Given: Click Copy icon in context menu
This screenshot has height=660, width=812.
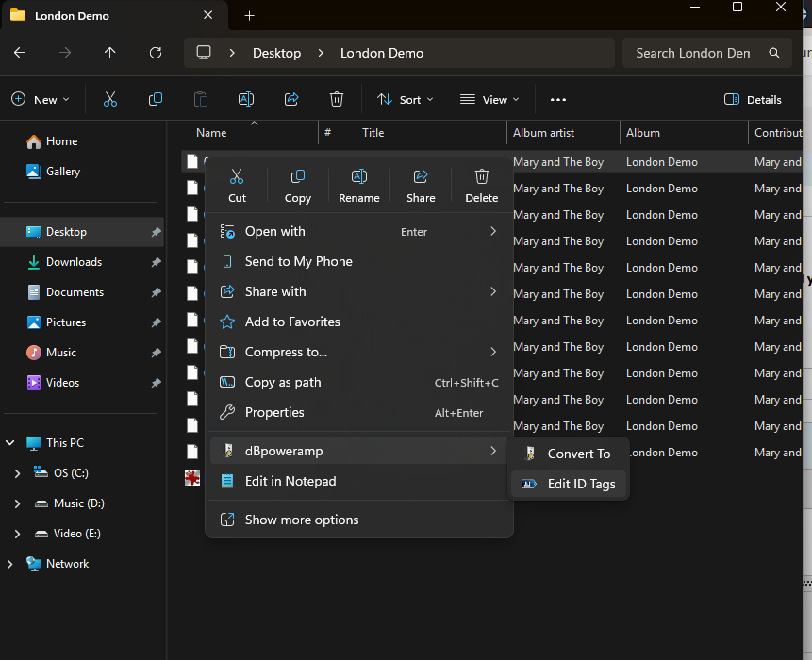Looking at the screenshot, I should tap(298, 184).
